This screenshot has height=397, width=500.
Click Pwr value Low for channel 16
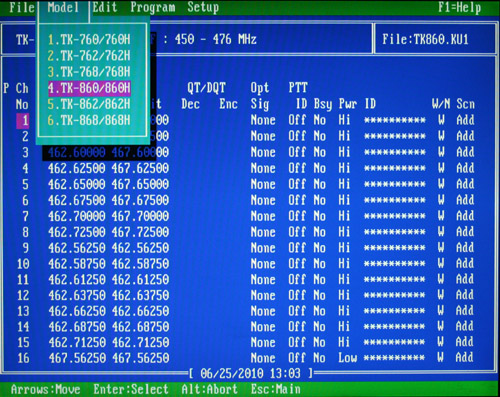[348, 358]
